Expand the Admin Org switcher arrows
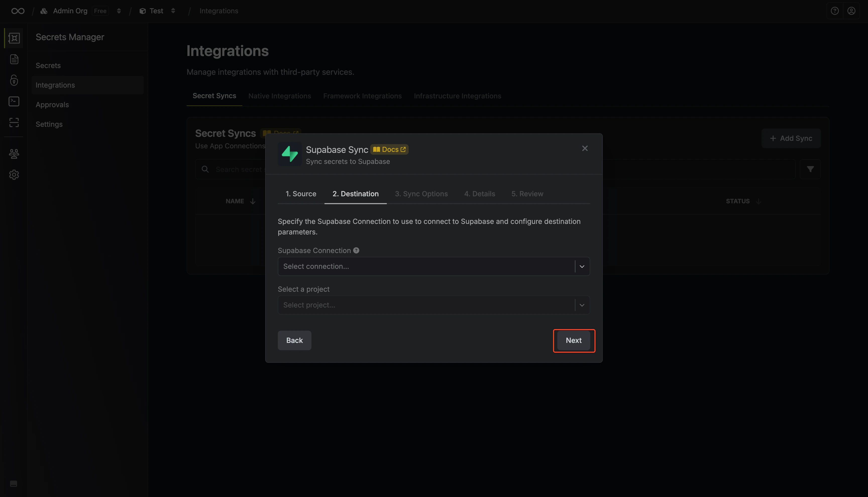The width and height of the screenshot is (868, 497). 119,11
